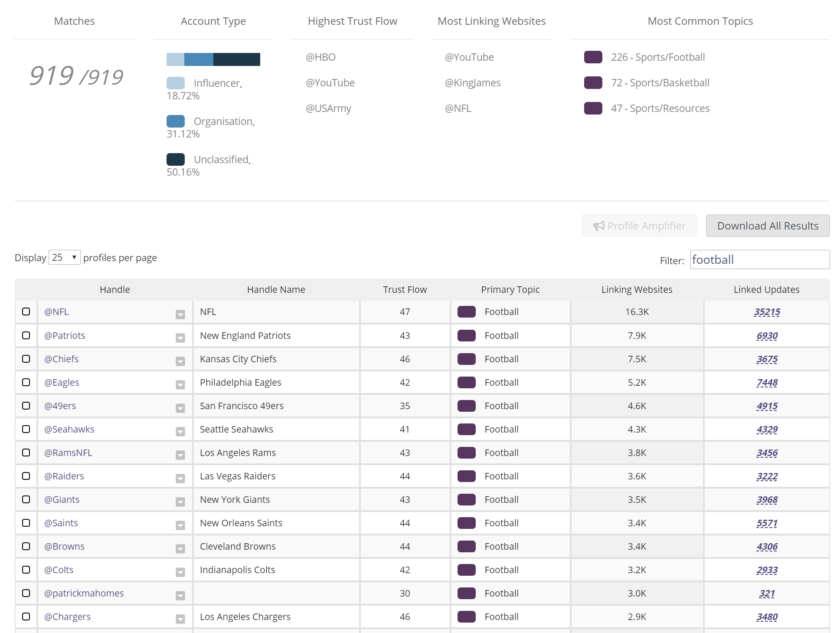Click @USArmy under Highest Trust Flow
Viewport: 840px width, 633px height.
coord(328,108)
